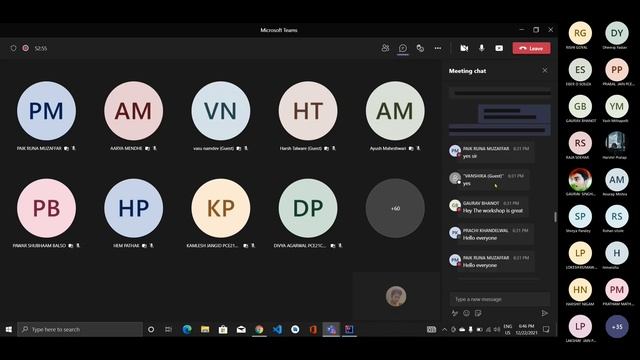Open the volume icon in system tray

(497, 329)
